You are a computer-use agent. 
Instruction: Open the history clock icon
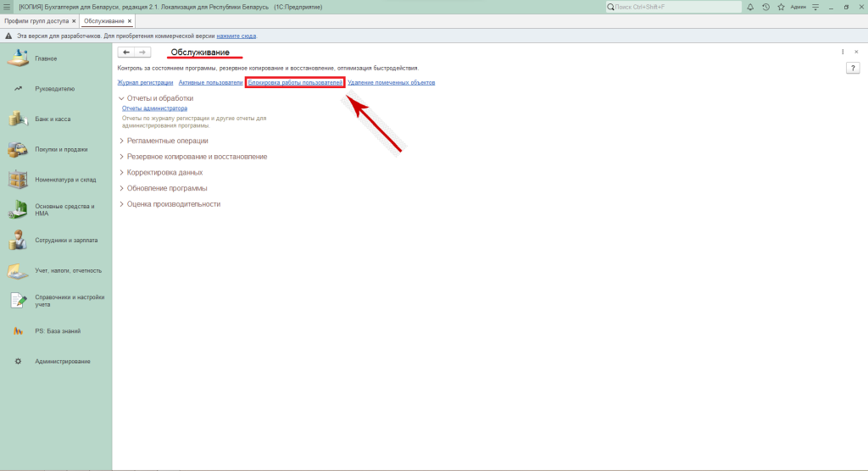(765, 7)
